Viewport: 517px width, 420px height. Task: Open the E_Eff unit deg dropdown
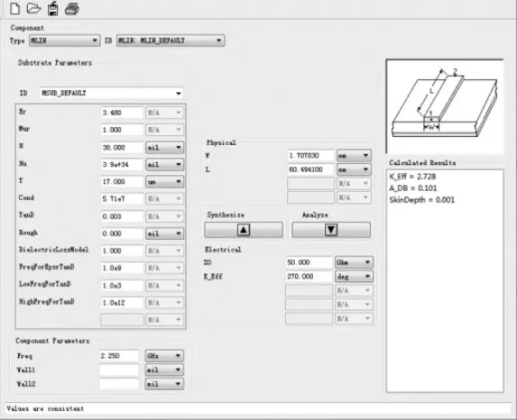click(354, 277)
